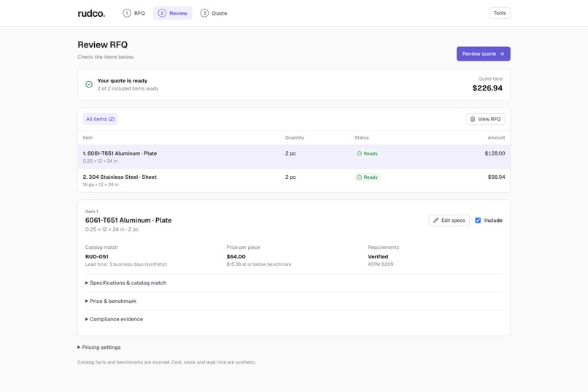The height and width of the screenshot is (392, 588).
Task: Click the Quantity column header
Action: click(x=295, y=138)
